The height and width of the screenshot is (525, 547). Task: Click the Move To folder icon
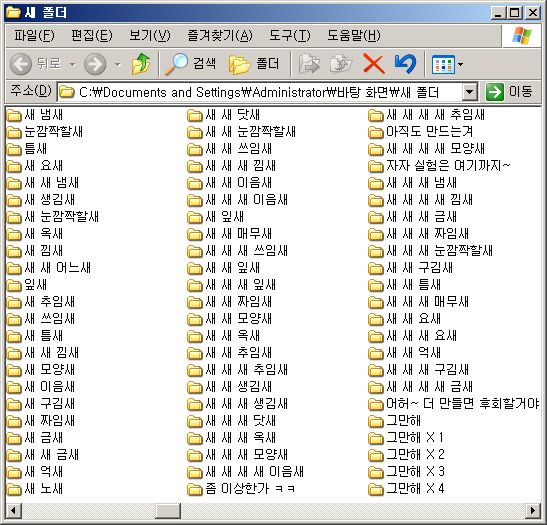point(309,64)
